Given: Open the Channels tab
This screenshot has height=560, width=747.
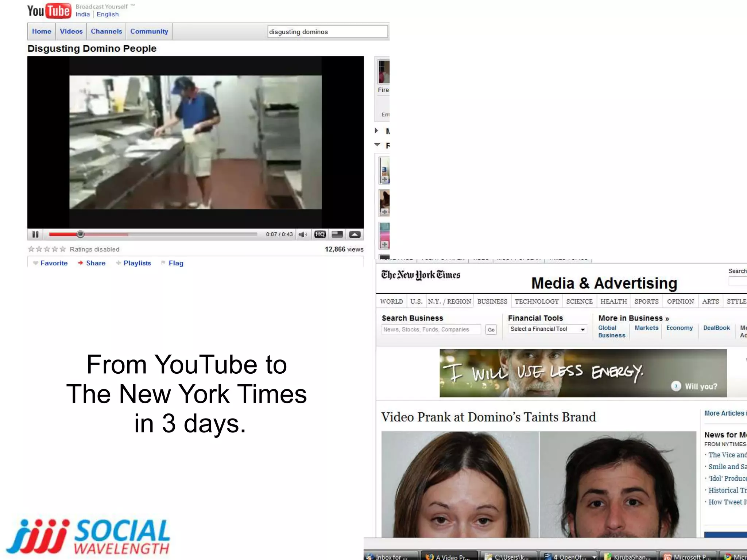Looking at the screenshot, I should coord(106,31).
